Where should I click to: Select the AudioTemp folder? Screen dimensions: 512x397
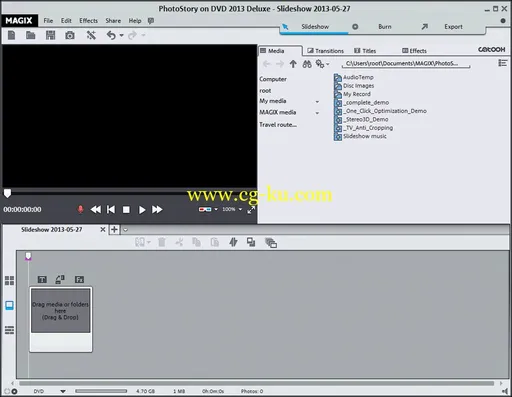click(x=354, y=77)
